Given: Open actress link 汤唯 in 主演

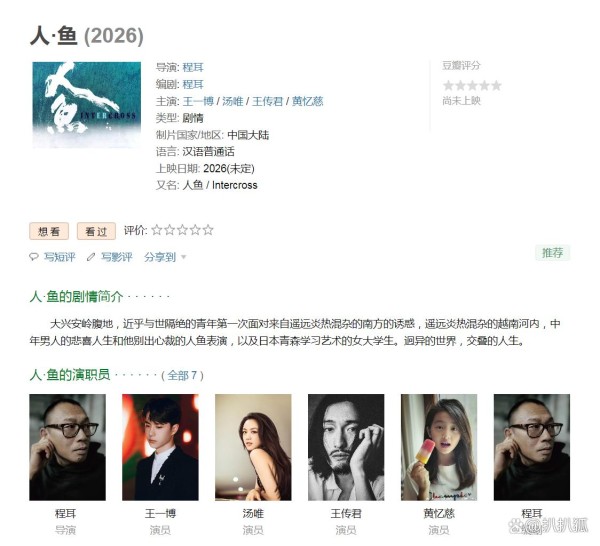Looking at the screenshot, I should click(x=233, y=101).
